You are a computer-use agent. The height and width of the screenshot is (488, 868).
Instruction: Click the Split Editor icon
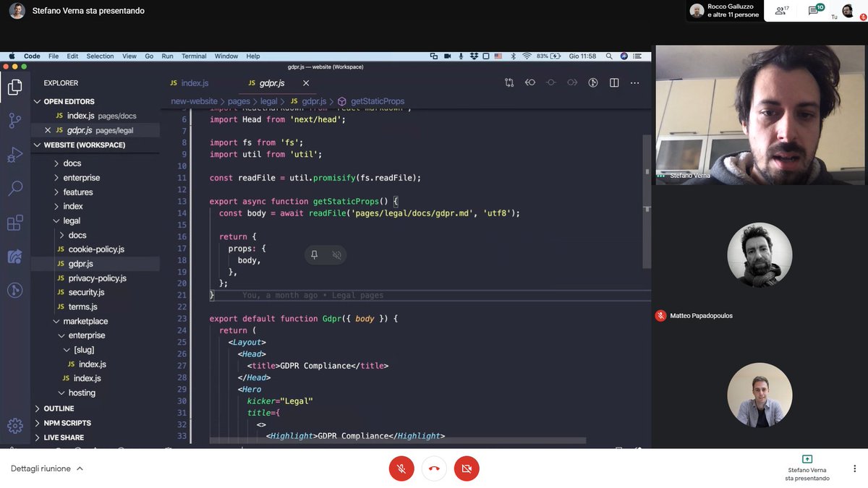coord(613,82)
